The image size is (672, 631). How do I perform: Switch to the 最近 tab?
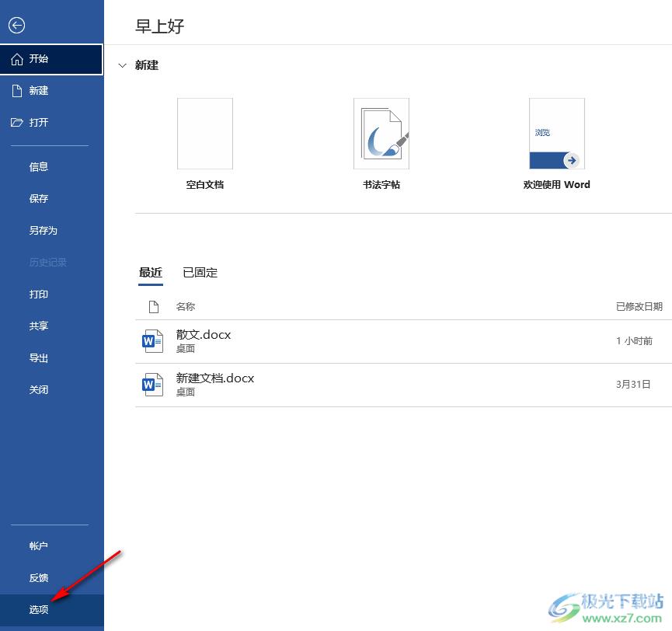point(151,273)
